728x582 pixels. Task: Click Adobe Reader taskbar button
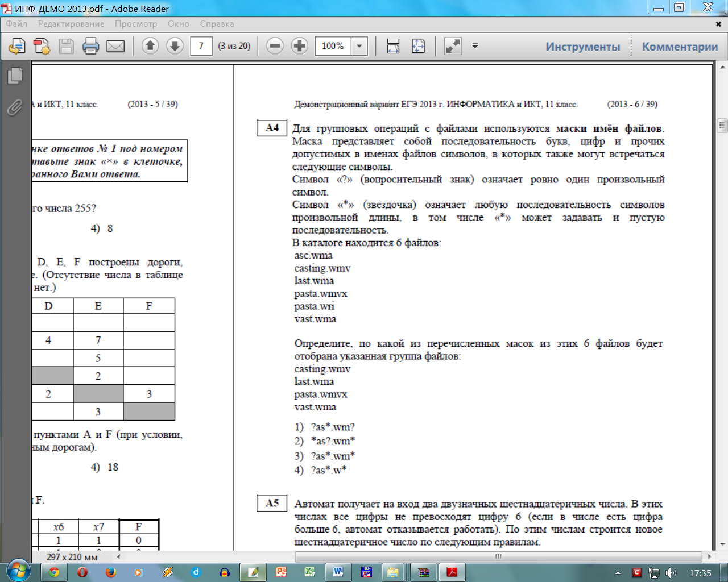[452, 572]
